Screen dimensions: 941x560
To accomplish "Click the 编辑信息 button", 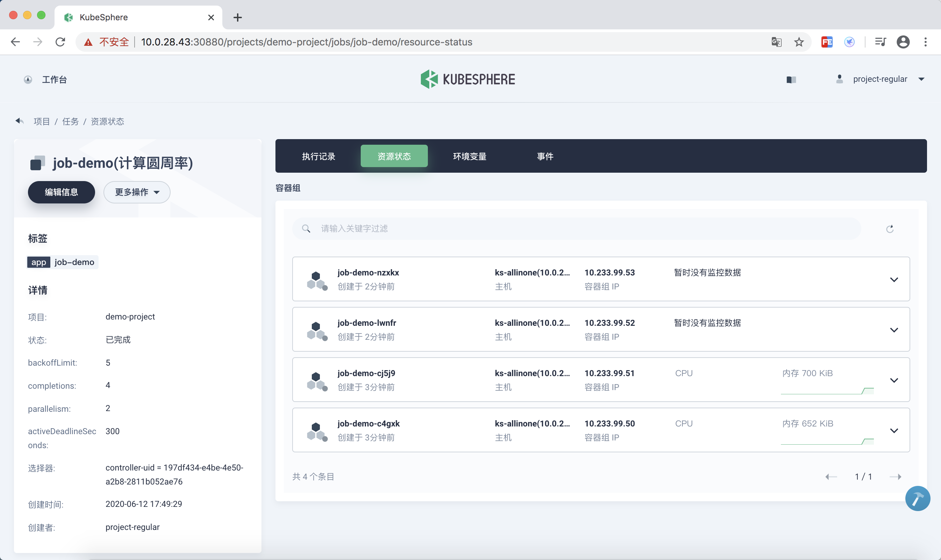I will [x=61, y=192].
